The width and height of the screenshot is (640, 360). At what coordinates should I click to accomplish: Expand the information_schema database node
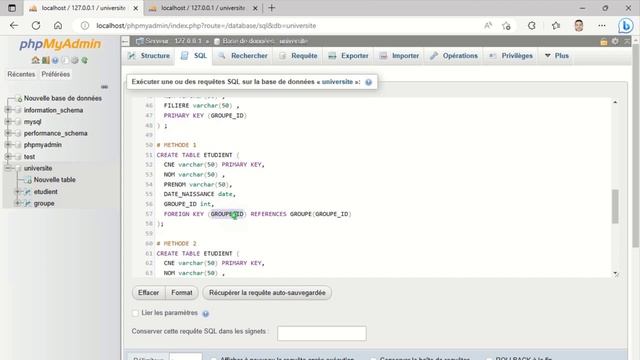tap(8, 110)
